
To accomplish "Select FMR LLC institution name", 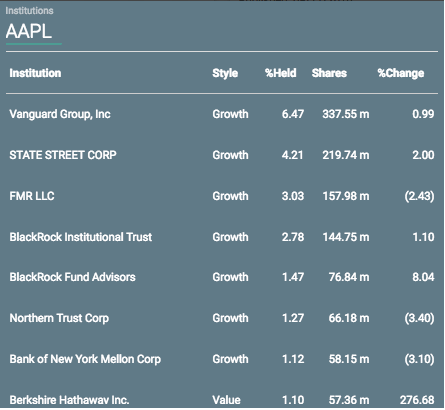I will 32,196.
